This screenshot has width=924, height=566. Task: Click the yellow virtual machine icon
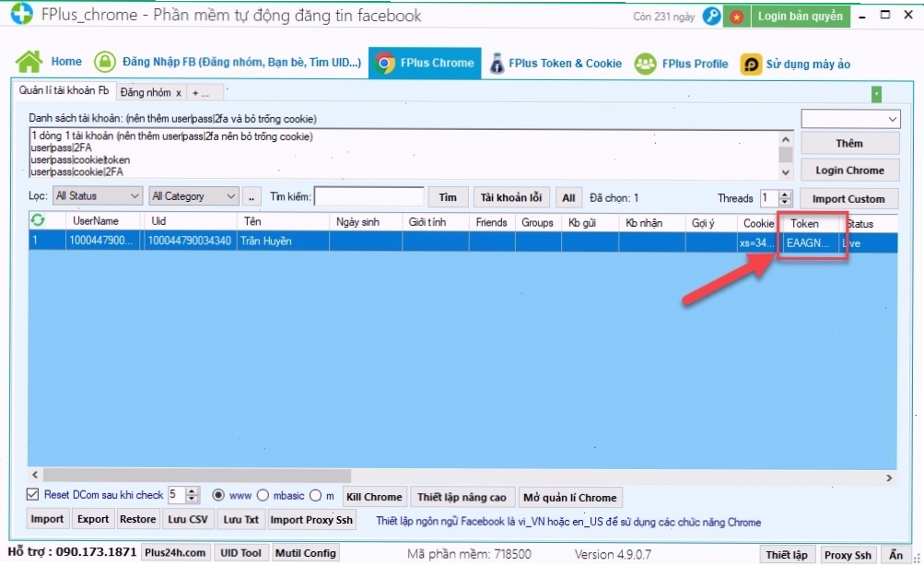point(751,65)
